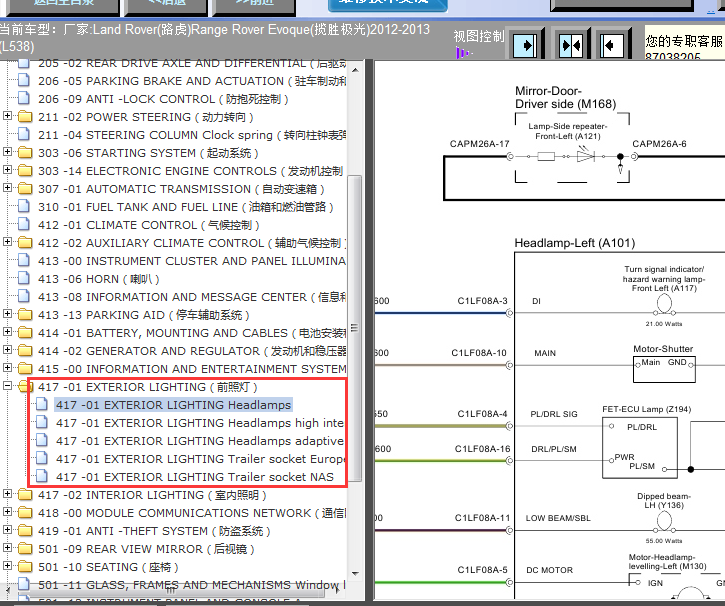Click the view control split-center button

click(571, 45)
